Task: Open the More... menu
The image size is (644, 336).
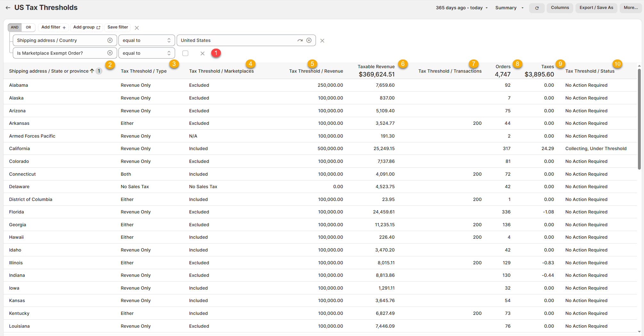Action: tap(631, 8)
